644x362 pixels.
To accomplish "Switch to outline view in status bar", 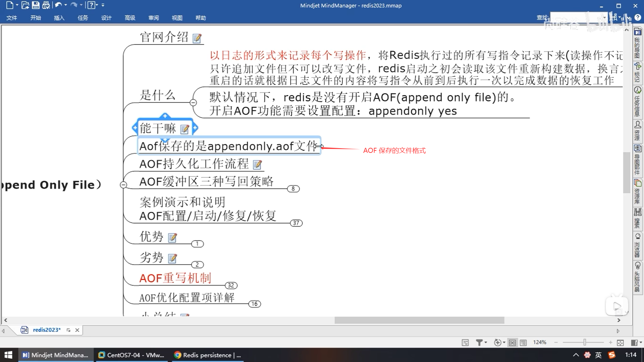I will (x=523, y=343).
